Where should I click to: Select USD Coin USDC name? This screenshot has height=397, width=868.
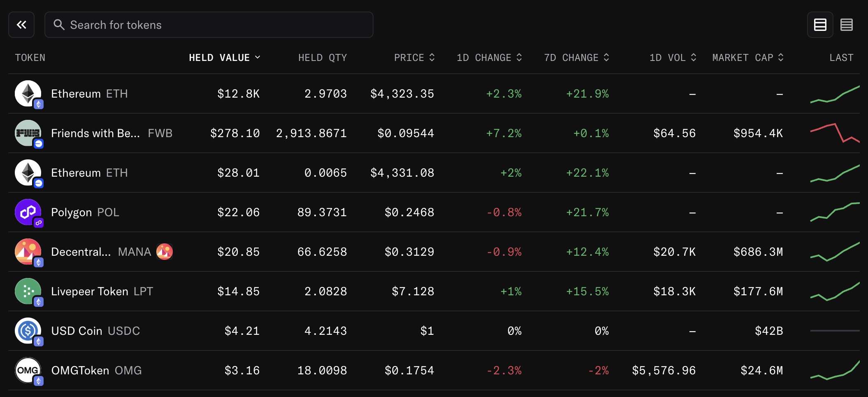point(95,331)
